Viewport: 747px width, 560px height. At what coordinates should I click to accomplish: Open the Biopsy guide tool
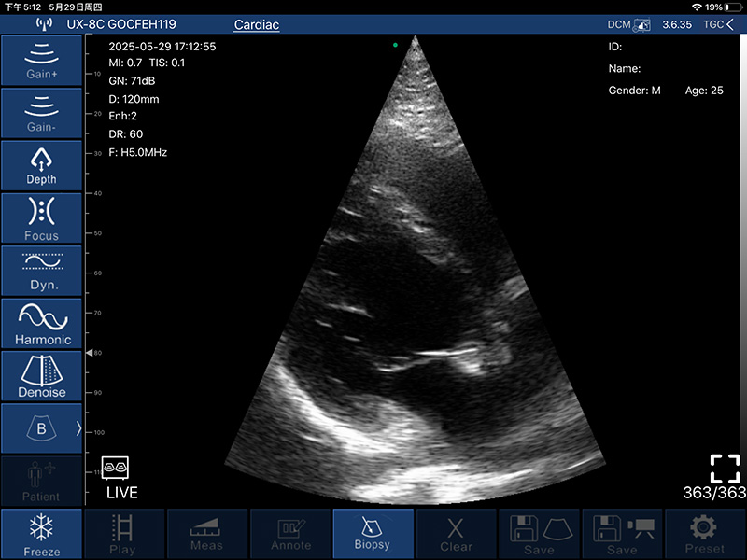(373, 534)
